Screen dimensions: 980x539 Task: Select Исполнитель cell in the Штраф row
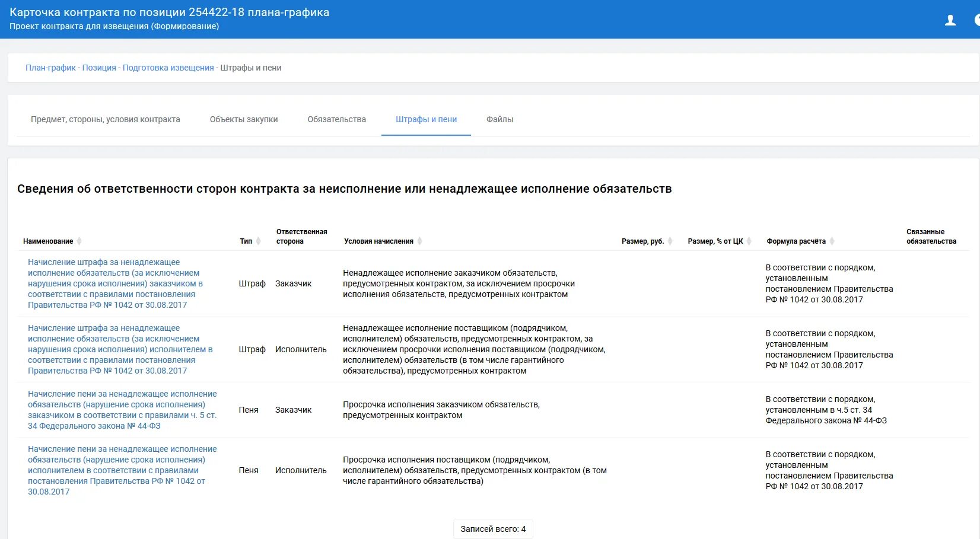click(301, 349)
